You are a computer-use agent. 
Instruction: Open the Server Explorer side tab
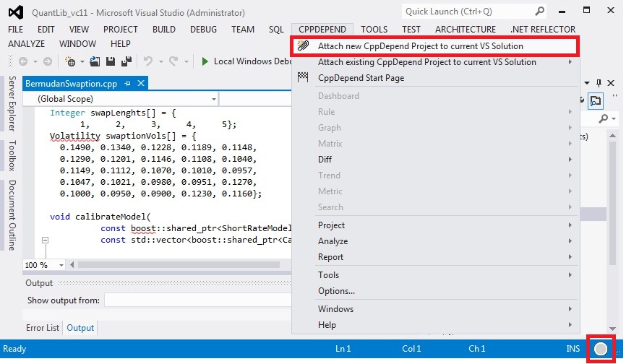[x=12, y=104]
